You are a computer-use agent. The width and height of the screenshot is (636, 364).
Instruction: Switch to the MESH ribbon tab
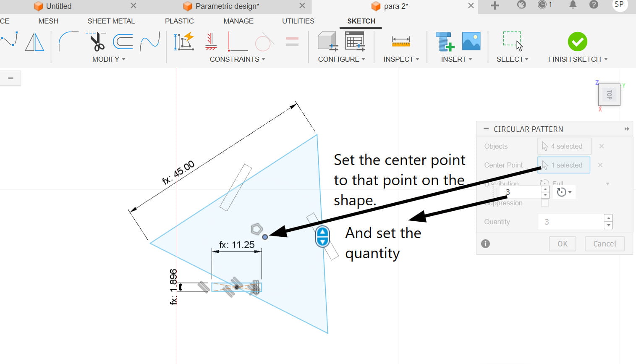pyautogui.click(x=48, y=21)
